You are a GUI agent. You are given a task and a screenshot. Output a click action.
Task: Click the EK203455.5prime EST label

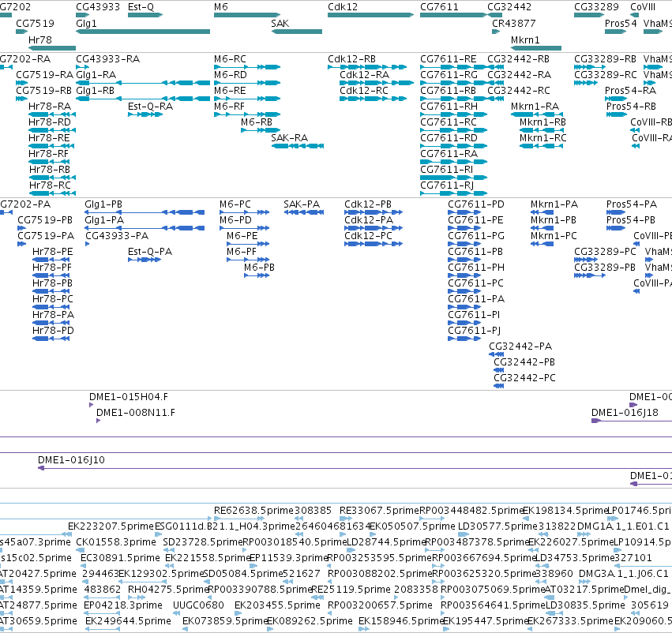pyautogui.click(x=277, y=605)
